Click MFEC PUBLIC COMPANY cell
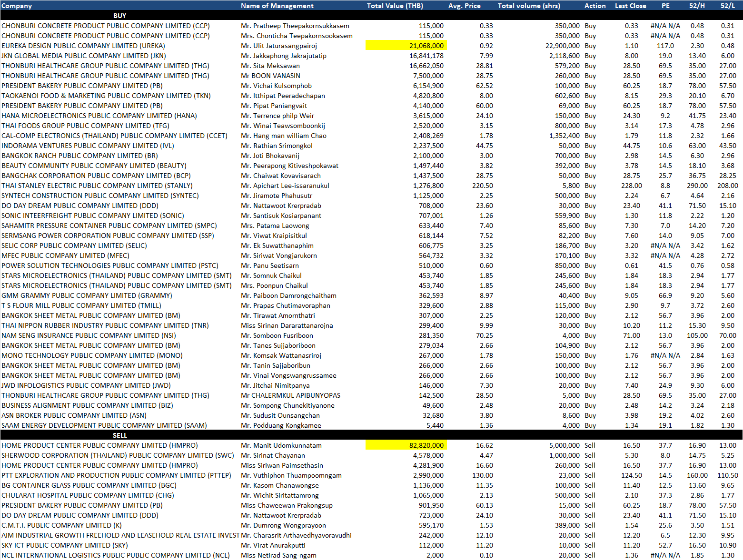Screen dimensions: 743x560 tap(65, 255)
